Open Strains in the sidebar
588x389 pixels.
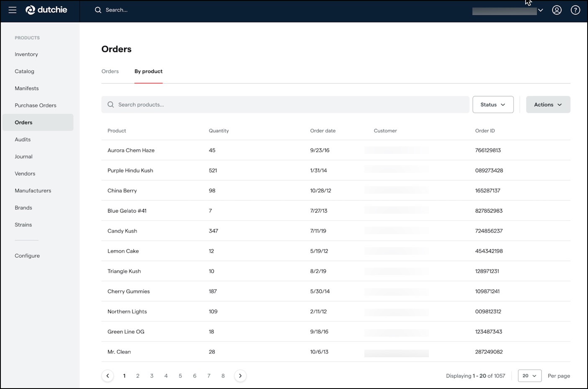(23, 225)
